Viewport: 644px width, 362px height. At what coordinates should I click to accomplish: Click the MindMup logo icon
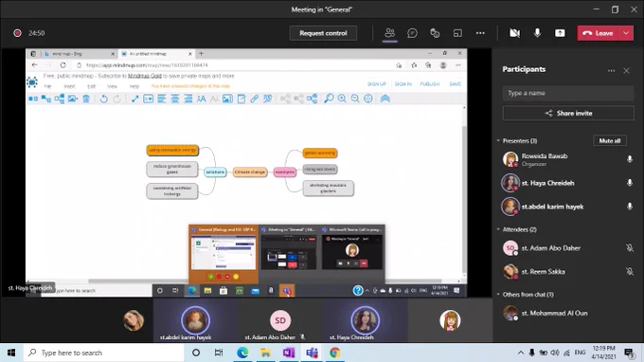32,81
